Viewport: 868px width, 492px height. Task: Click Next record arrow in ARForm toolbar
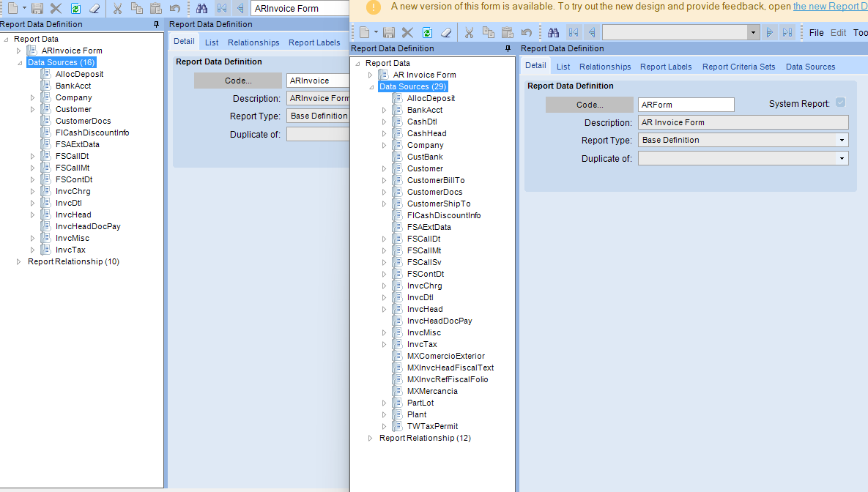pos(769,33)
